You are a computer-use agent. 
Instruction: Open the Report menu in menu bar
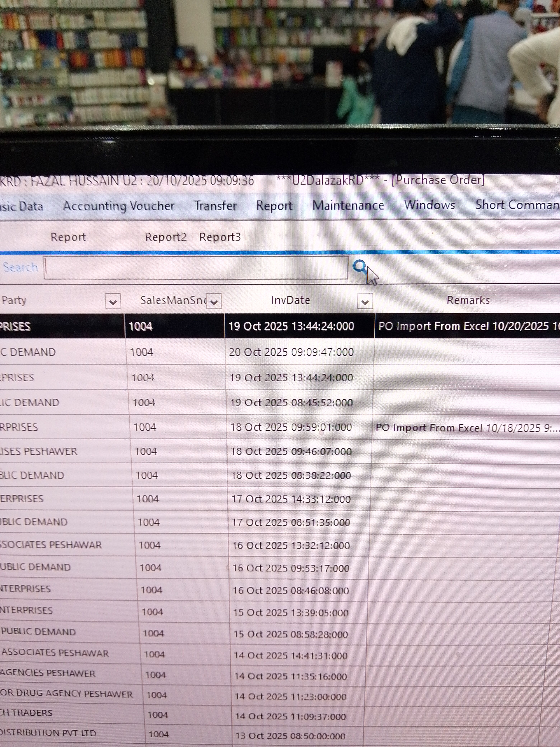(x=274, y=205)
